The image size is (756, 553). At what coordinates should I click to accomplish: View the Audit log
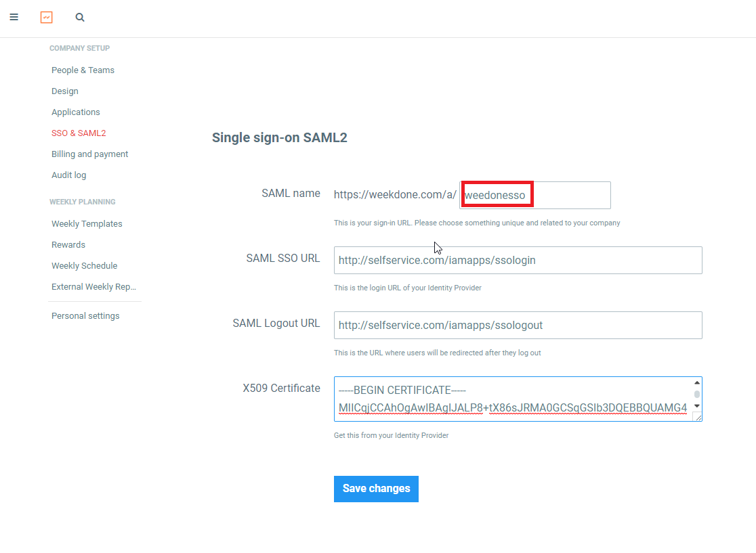tap(69, 175)
